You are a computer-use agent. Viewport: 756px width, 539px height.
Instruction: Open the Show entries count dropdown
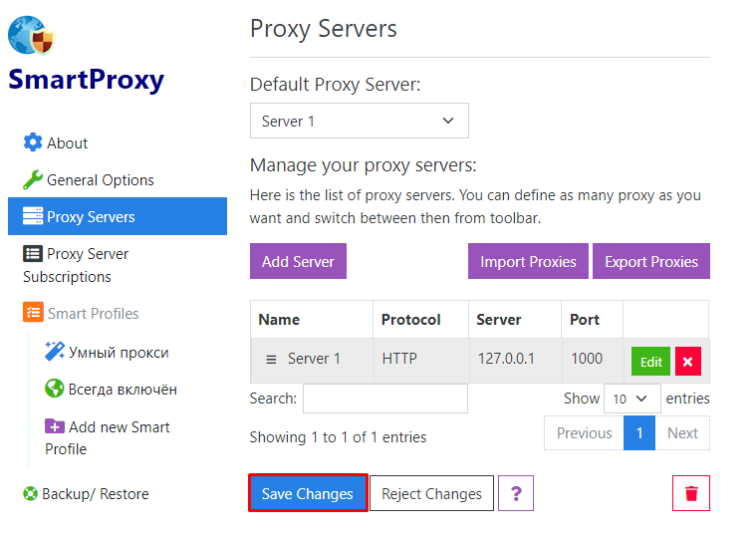tap(632, 399)
